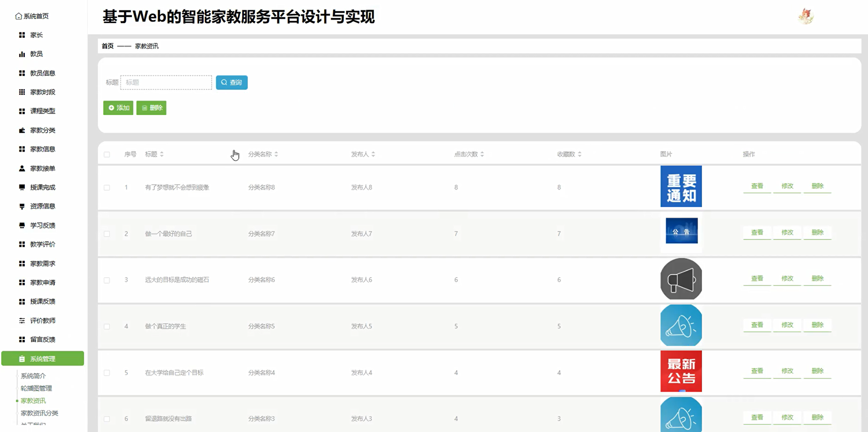Open 家教资讯分类 submenu item
The height and width of the screenshot is (432, 868).
[x=39, y=413]
